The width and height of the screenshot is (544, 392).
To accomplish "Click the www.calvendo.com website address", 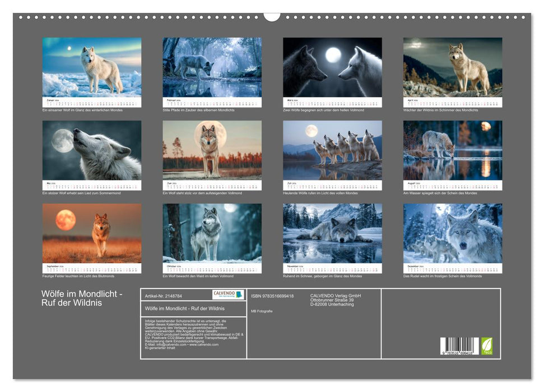I will point(204,345).
